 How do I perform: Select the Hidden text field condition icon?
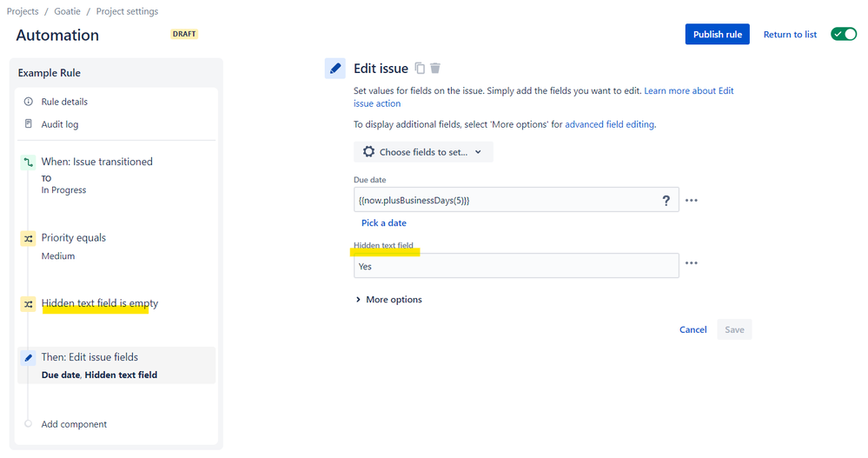click(28, 304)
